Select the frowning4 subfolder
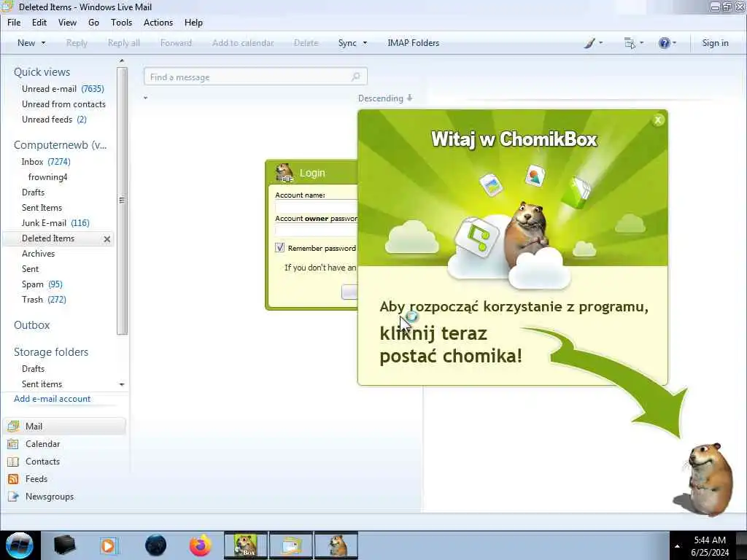Screen dimensions: 747x560 47,177
